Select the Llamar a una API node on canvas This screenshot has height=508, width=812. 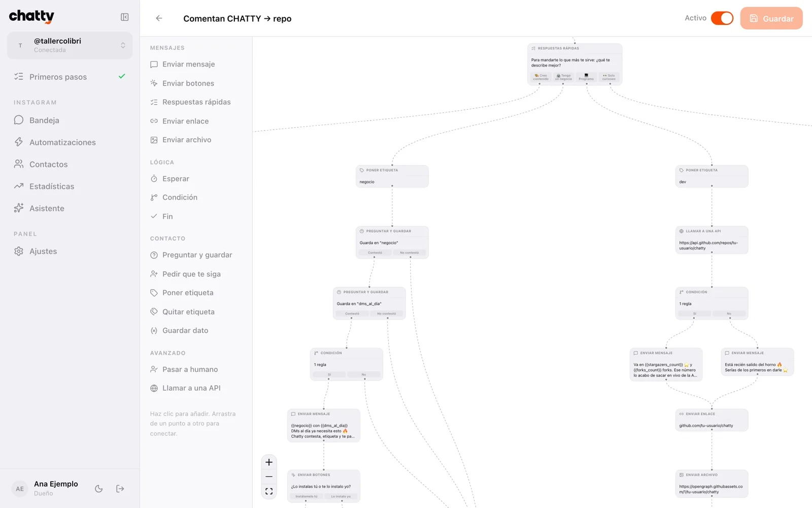[x=712, y=240]
